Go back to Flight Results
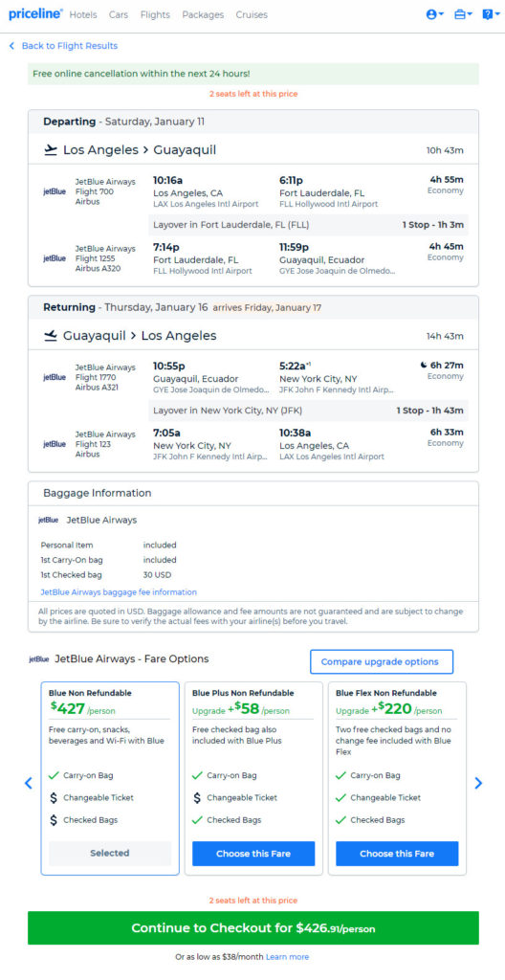505x980 pixels. [63, 46]
